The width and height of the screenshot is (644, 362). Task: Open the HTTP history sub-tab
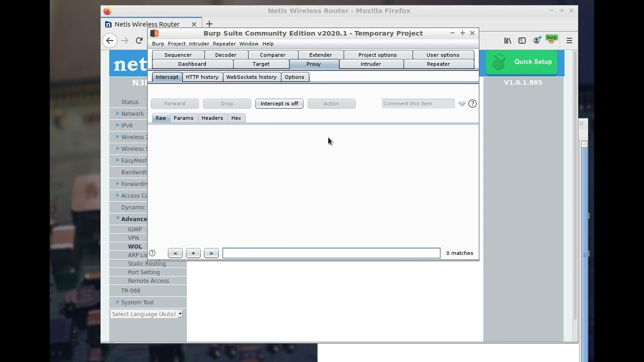[x=202, y=77]
